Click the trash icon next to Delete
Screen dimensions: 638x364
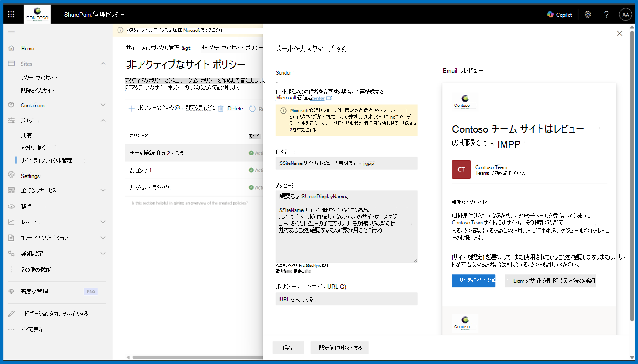point(220,109)
